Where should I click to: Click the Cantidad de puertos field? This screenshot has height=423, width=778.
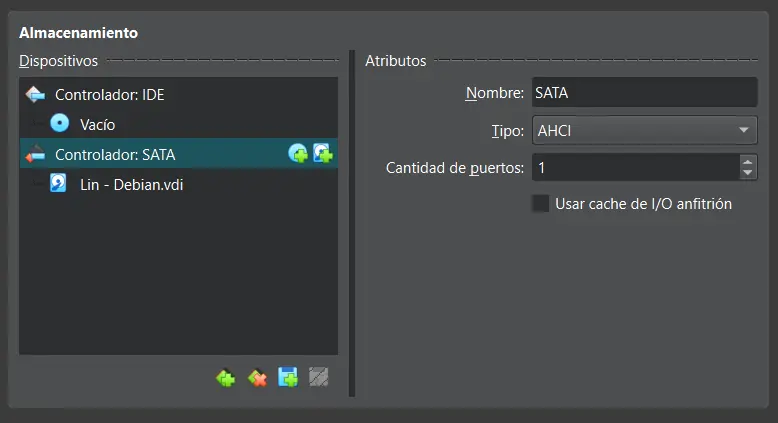click(x=636, y=168)
